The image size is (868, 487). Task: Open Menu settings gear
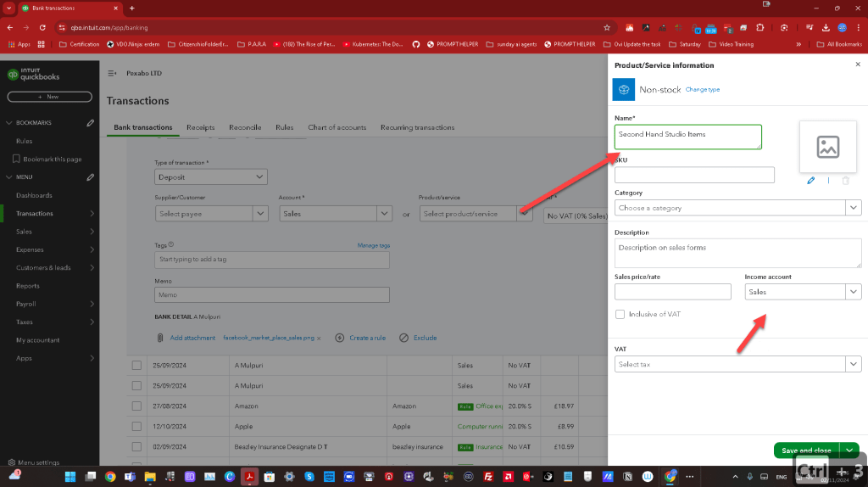click(12, 462)
